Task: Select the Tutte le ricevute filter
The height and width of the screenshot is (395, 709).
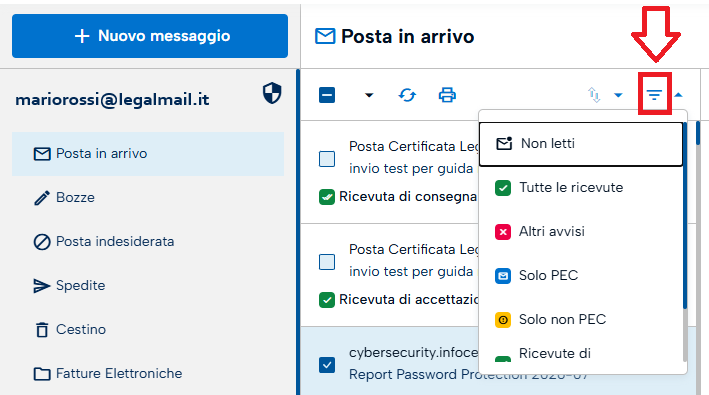Action: (x=581, y=188)
